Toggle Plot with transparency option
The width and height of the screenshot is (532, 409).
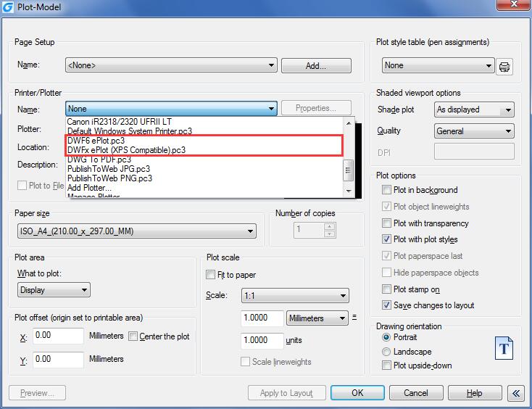[387, 223]
